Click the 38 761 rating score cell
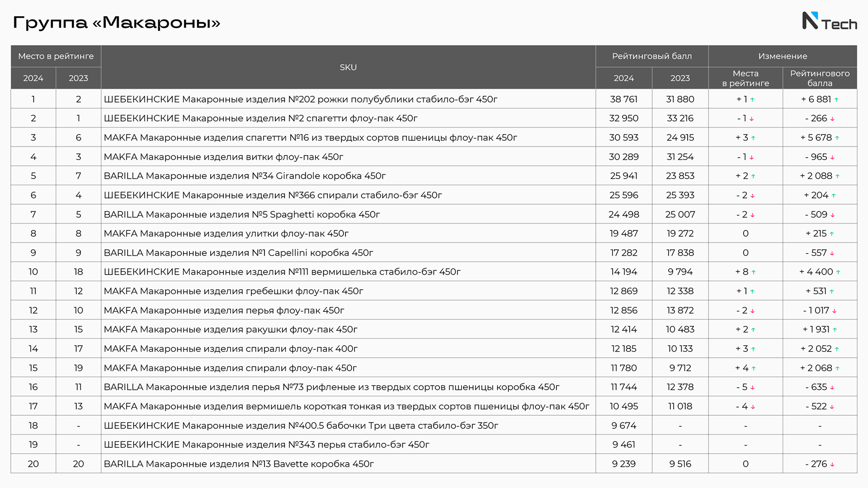Image resolution: width=868 pixels, height=488 pixels. tap(624, 99)
